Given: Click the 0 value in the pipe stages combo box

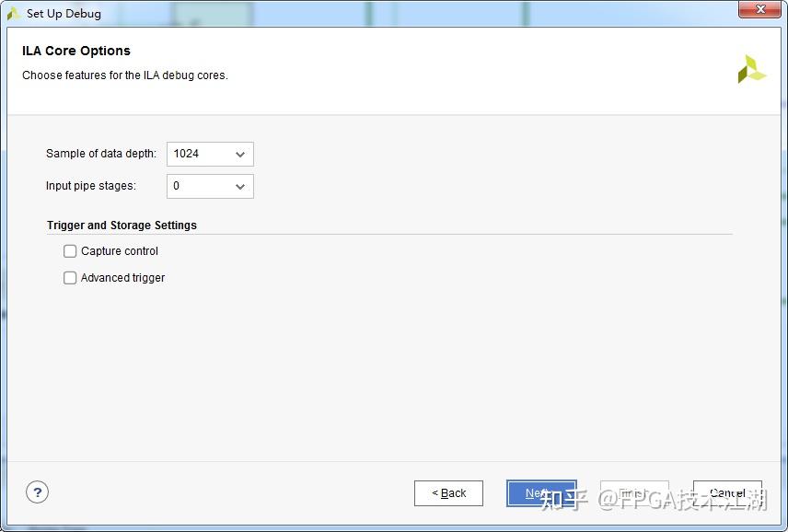Looking at the screenshot, I should 177,186.
